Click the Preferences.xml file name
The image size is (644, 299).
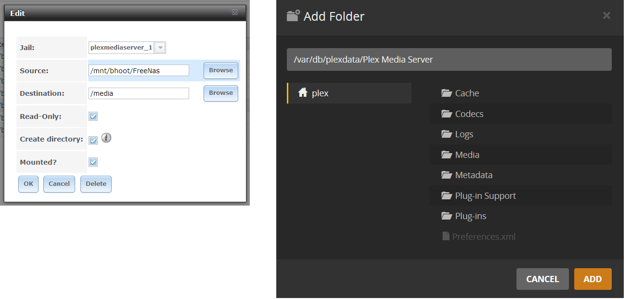484,236
